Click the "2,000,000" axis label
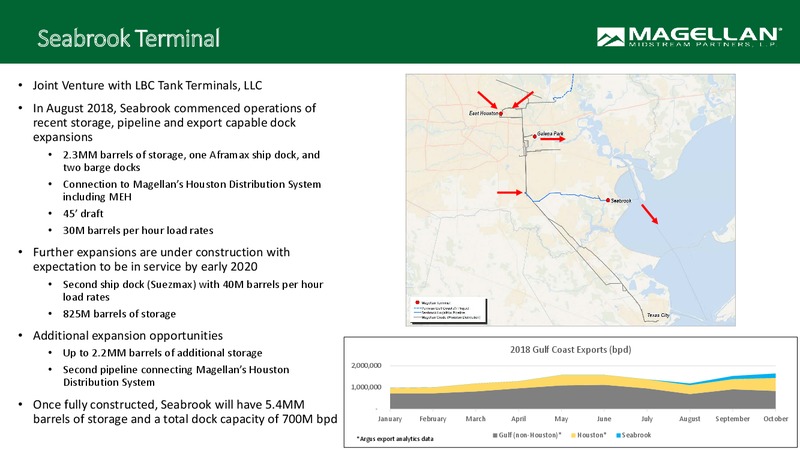The width and height of the screenshot is (800, 450). coord(366,365)
